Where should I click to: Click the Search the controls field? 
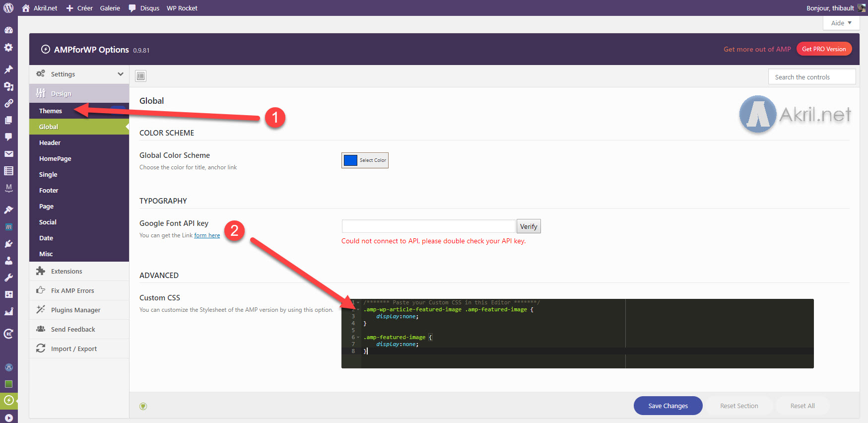812,77
